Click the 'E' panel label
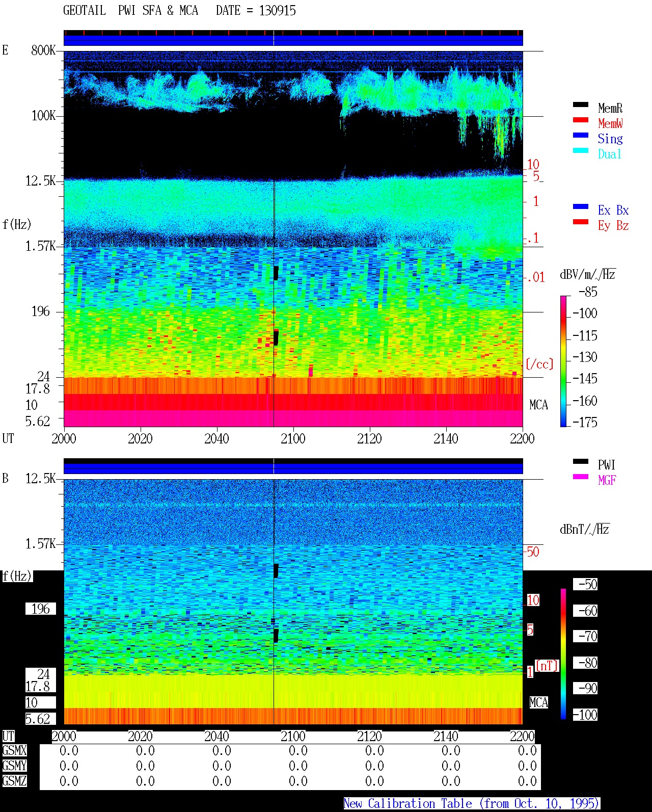This screenshot has height=812, width=652. pos(6,50)
